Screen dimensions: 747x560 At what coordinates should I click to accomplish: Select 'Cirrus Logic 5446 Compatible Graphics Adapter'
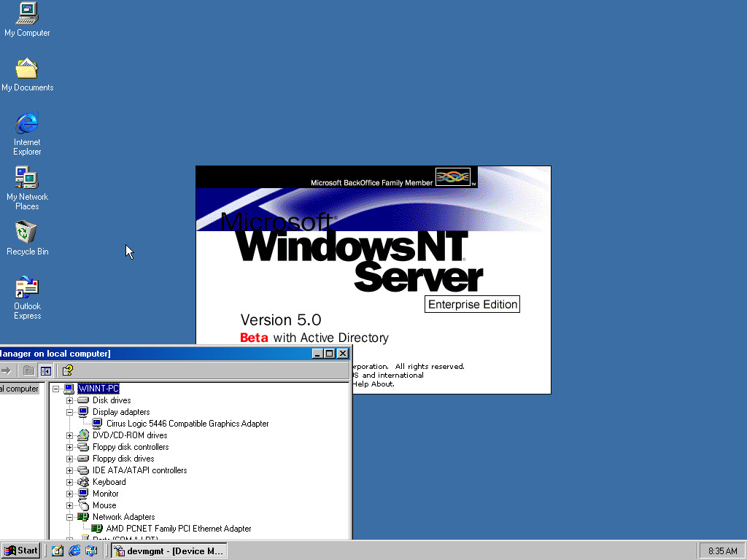click(187, 424)
